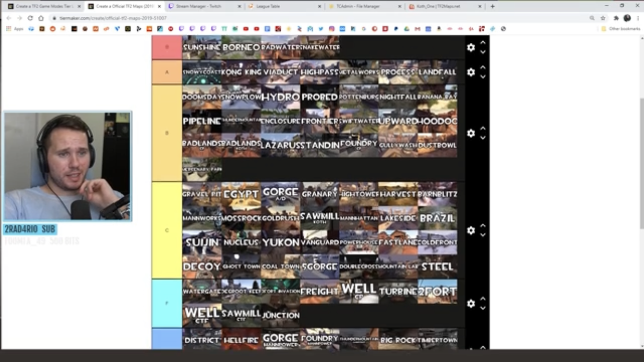Viewport: 644px width, 362px height.
Task: Move the F tier row up
Action: [483, 298]
